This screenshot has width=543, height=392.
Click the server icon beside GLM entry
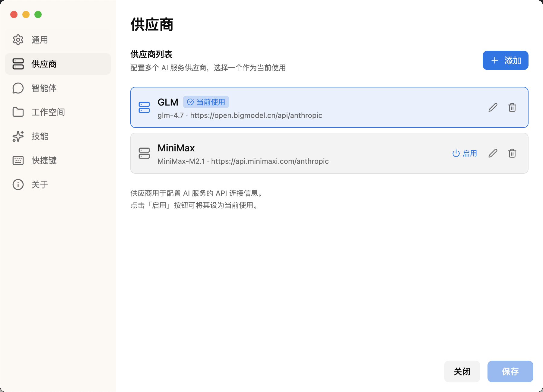tap(144, 107)
